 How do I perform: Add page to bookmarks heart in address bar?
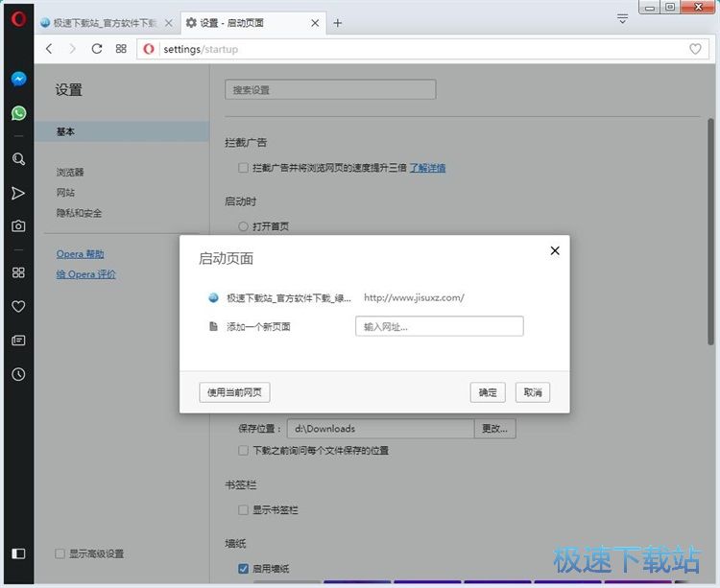pos(695,49)
